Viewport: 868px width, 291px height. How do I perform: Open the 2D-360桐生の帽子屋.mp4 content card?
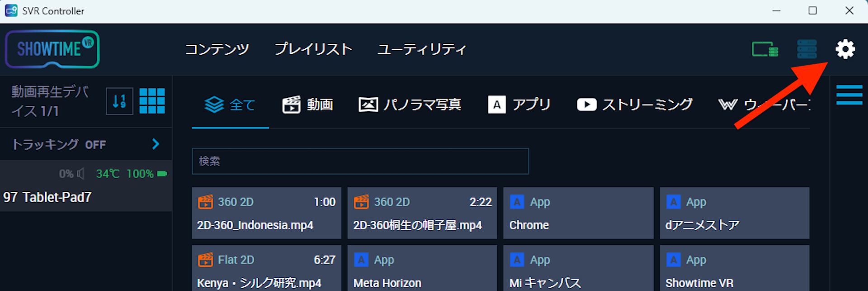point(422,213)
